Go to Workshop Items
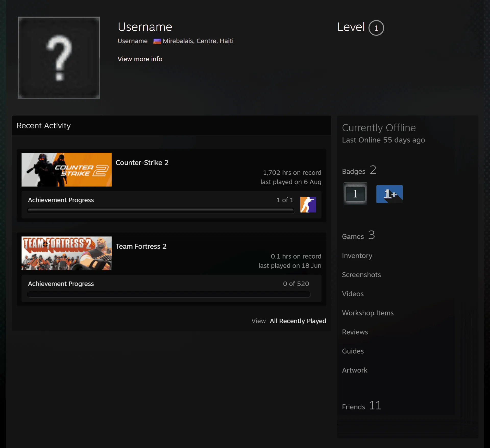 click(368, 313)
